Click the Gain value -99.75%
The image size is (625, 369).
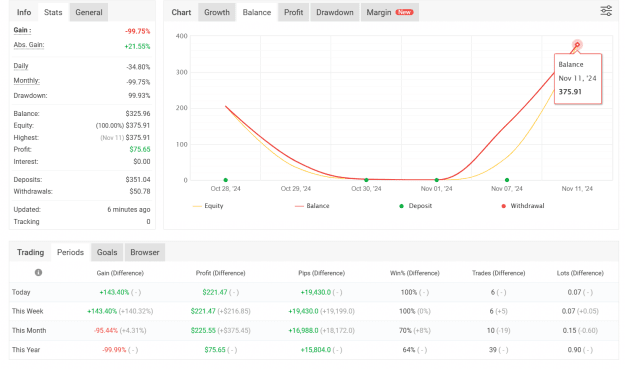point(138,31)
